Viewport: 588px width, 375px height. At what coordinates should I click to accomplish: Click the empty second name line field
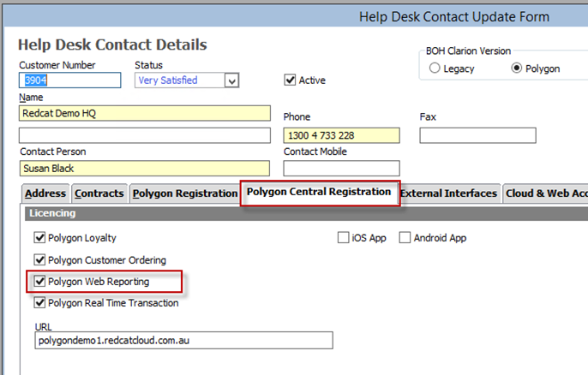coord(144,135)
